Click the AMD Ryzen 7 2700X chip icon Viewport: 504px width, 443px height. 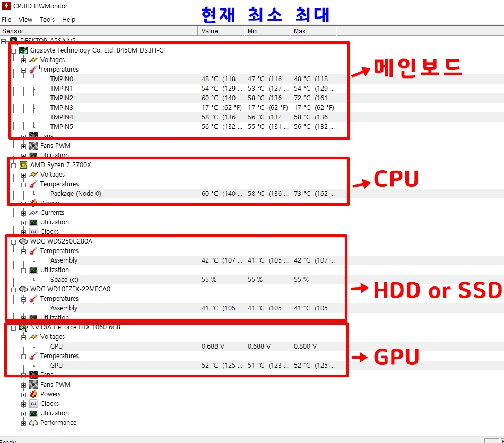click(x=23, y=165)
